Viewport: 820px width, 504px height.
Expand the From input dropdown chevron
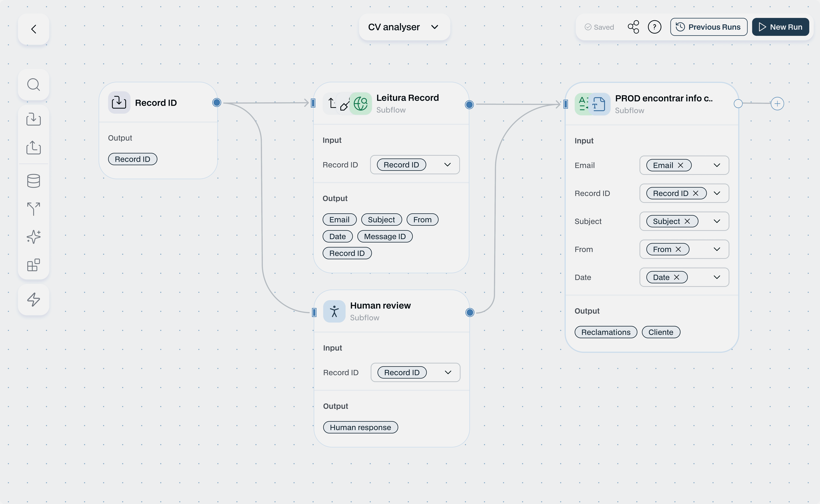coord(717,249)
